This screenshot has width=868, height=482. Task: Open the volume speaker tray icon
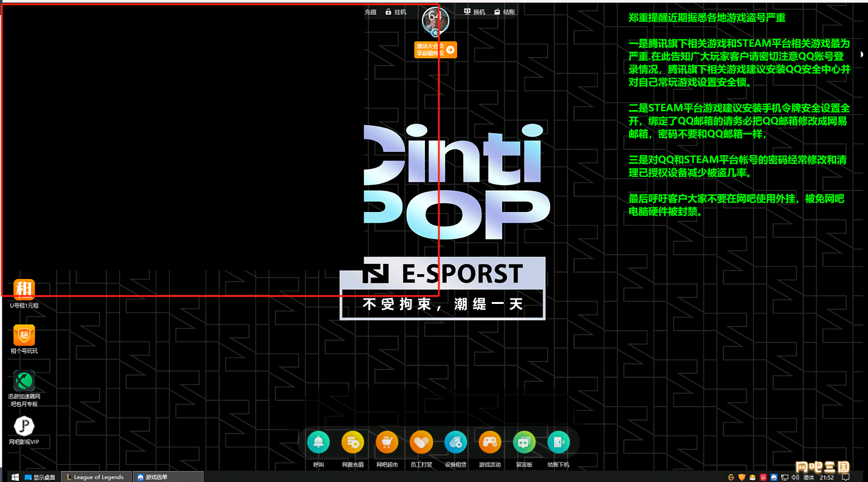tap(795, 477)
